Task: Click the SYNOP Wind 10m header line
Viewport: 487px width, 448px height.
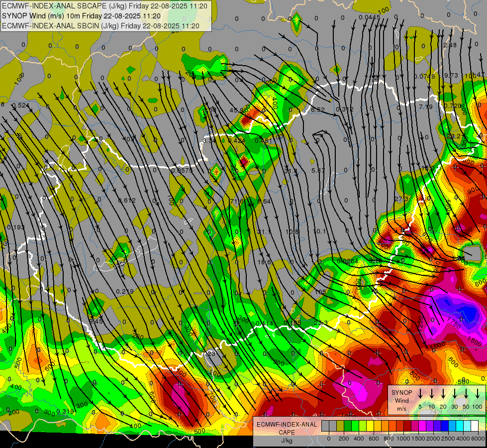Action: (x=82, y=16)
